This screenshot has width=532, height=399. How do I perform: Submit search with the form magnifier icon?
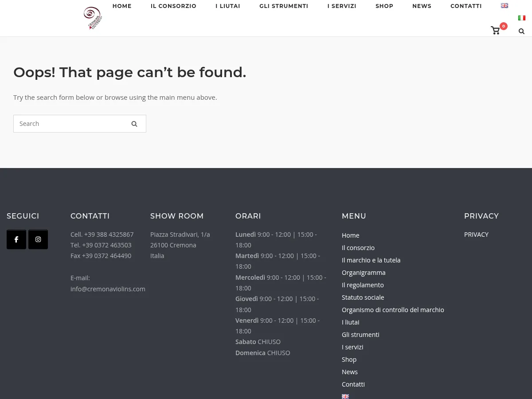(134, 124)
